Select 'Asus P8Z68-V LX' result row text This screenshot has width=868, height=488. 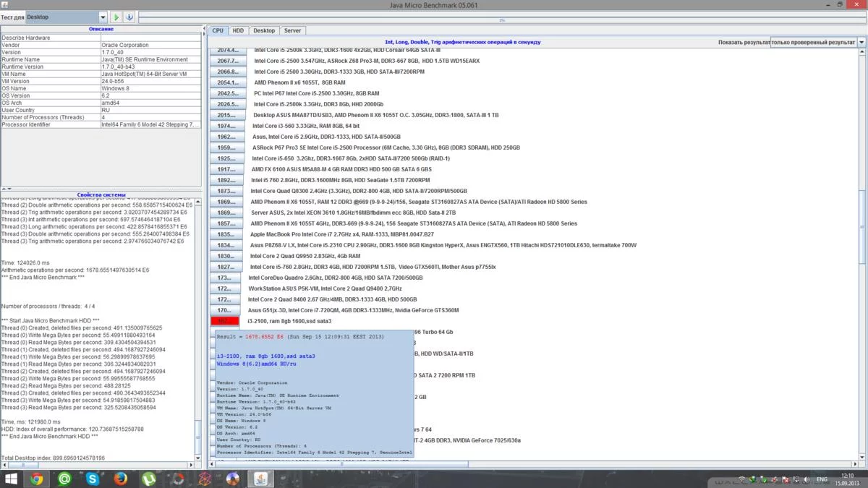(443, 245)
